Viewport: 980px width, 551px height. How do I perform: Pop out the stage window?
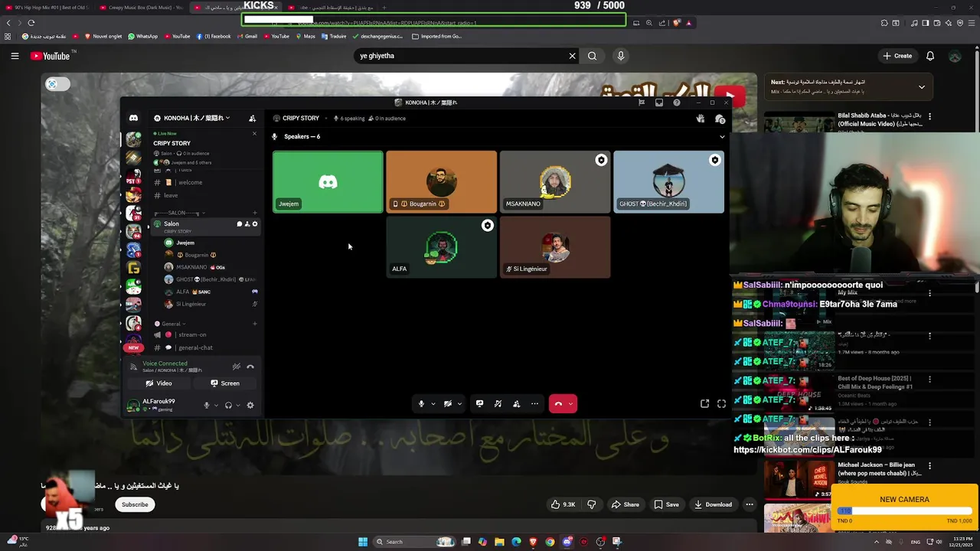coord(704,403)
